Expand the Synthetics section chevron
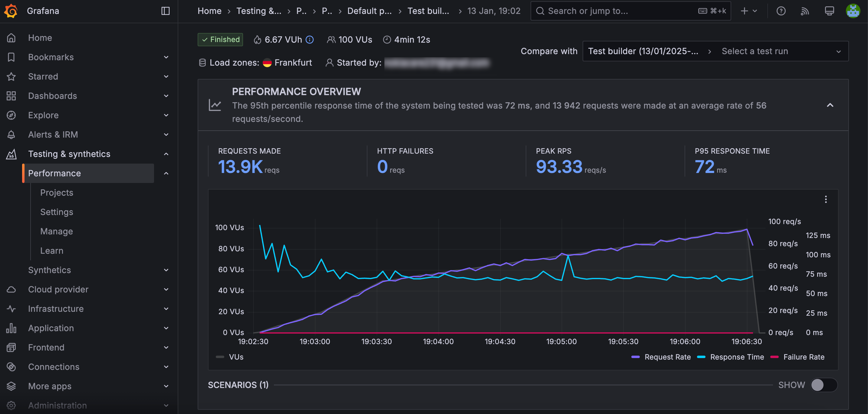This screenshot has width=868, height=414. point(166,270)
